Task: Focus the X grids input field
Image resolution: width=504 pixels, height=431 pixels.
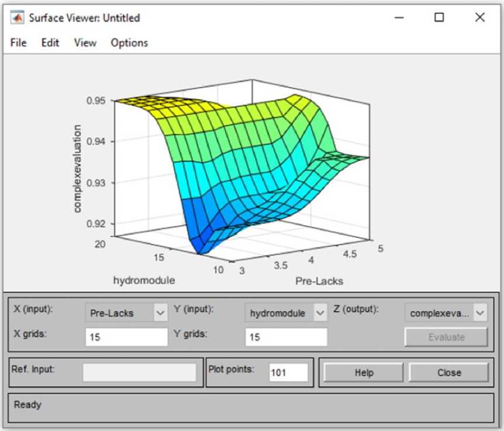Action: click(x=126, y=337)
